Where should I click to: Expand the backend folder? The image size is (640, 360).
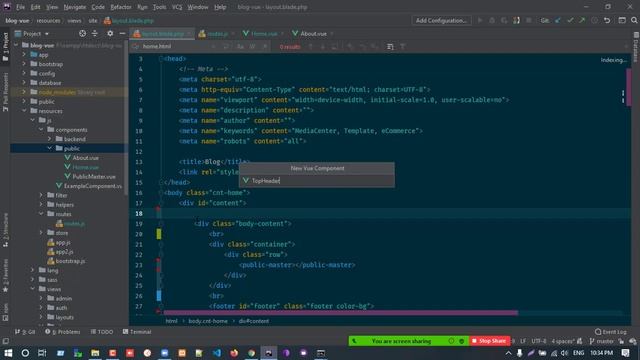[x=50, y=139]
